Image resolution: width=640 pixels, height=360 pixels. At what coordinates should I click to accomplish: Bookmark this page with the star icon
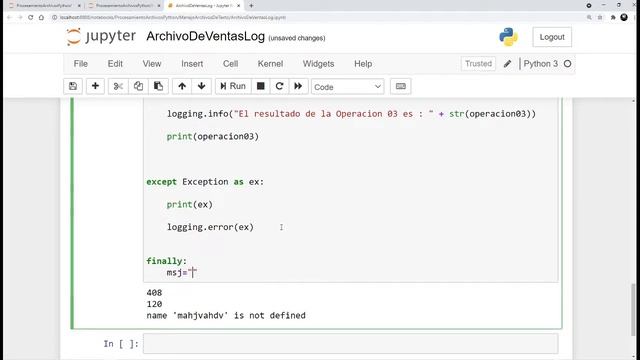600,18
